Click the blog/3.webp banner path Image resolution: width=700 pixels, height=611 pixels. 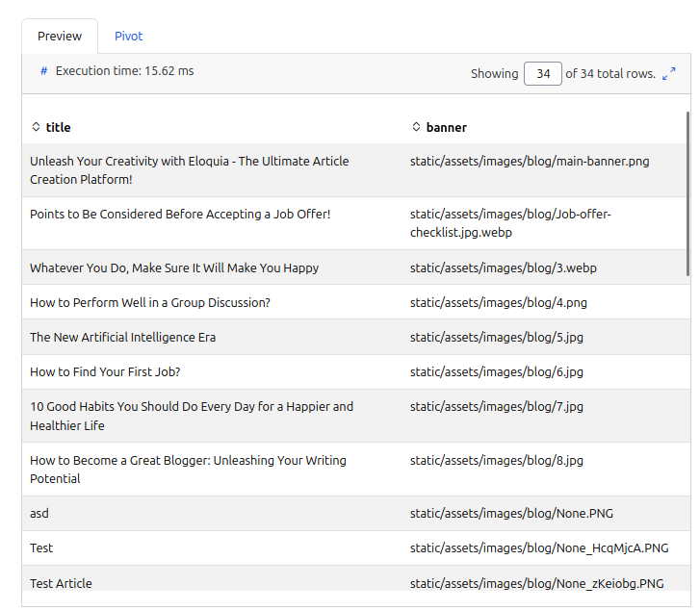[x=504, y=267]
